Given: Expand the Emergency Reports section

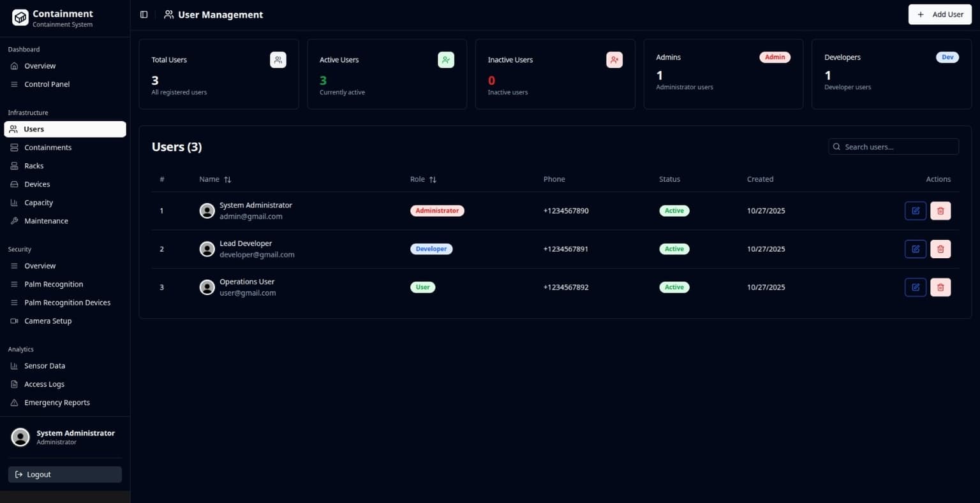Looking at the screenshot, I should point(57,402).
